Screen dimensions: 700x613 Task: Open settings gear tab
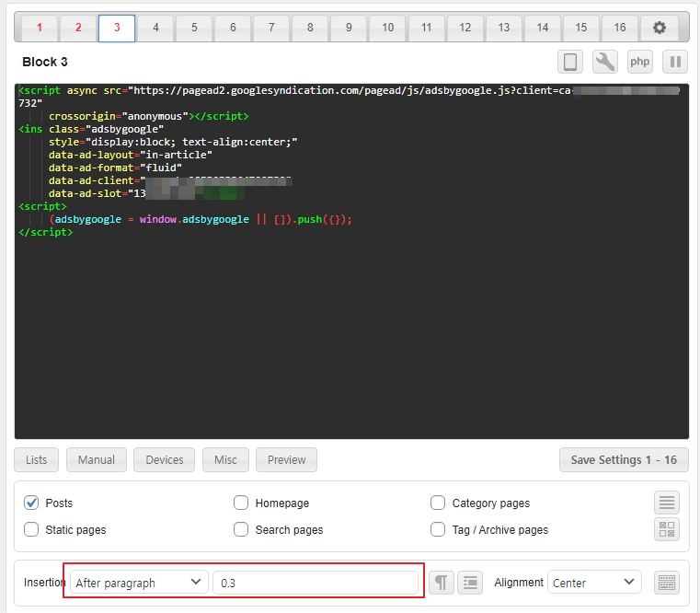point(660,28)
